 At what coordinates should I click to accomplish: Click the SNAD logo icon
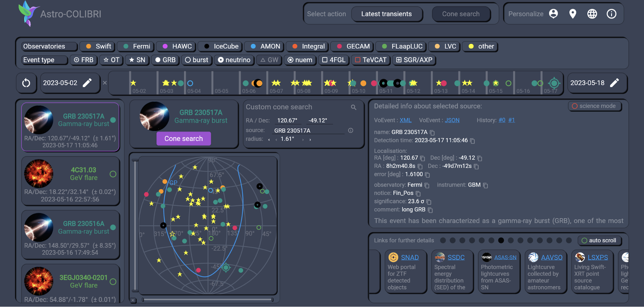click(x=393, y=257)
